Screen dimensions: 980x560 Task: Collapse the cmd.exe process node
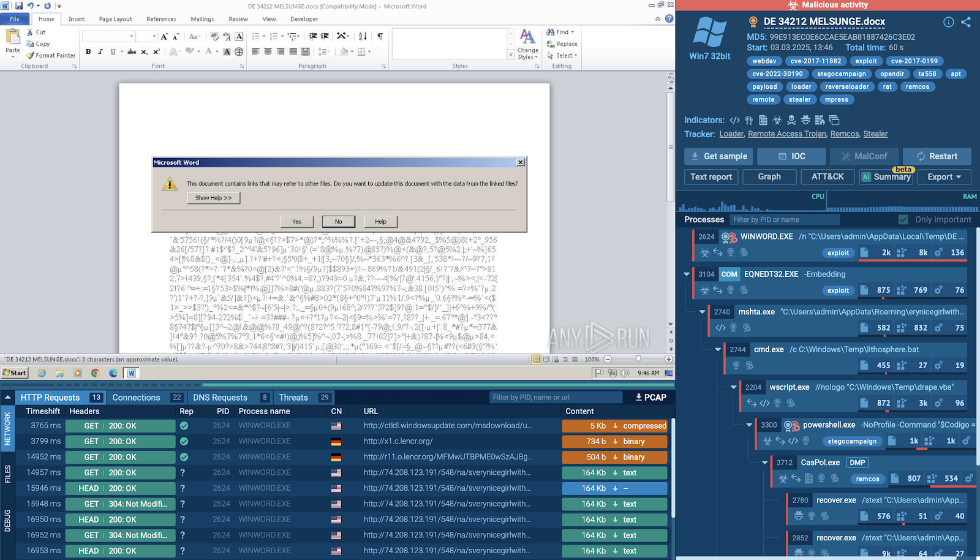click(718, 350)
